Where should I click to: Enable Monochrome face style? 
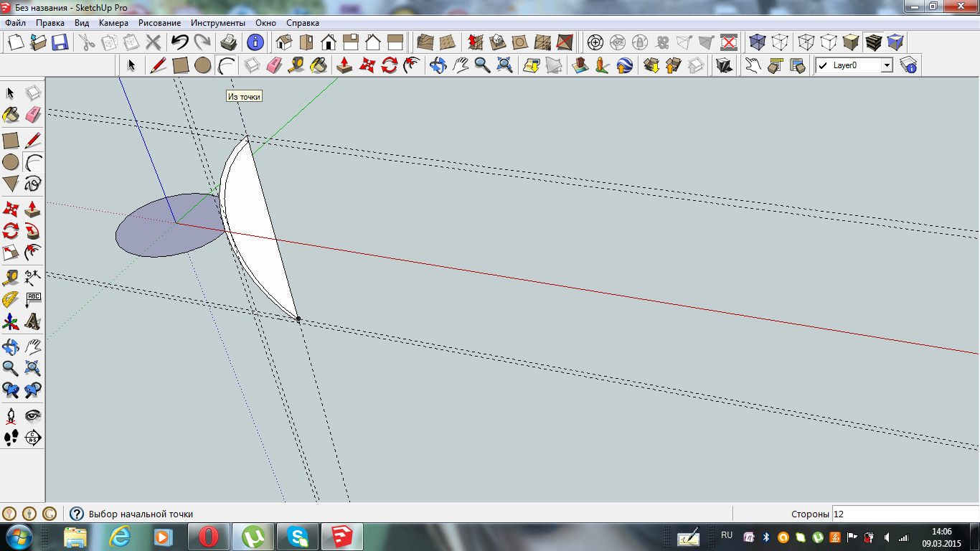click(895, 42)
